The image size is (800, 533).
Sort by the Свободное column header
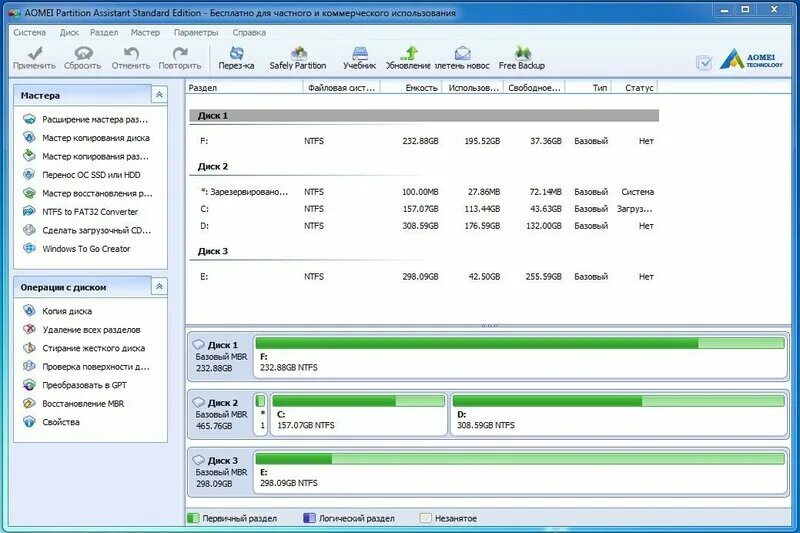point(534,88)
